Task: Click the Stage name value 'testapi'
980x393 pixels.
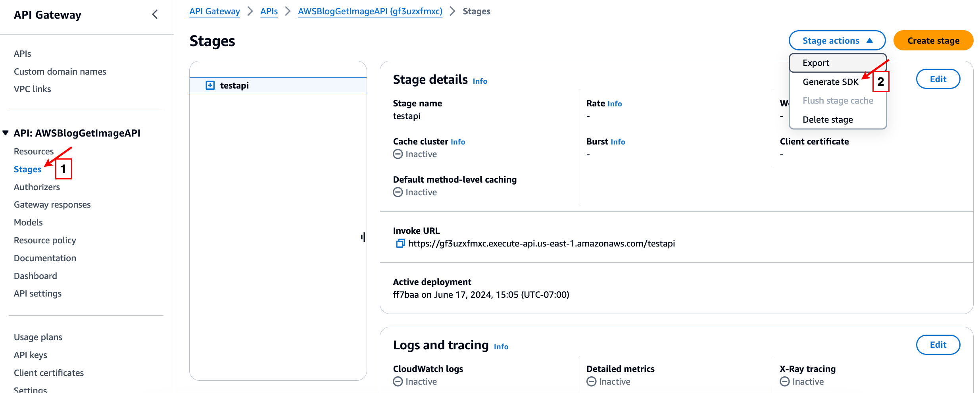Action: point(407,116)
